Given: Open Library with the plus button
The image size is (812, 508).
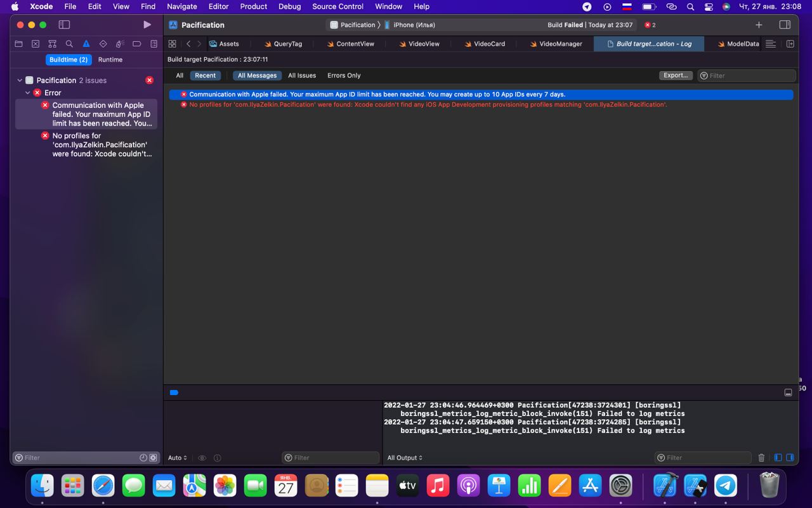Looking at the screenshot, I should 759,25.
